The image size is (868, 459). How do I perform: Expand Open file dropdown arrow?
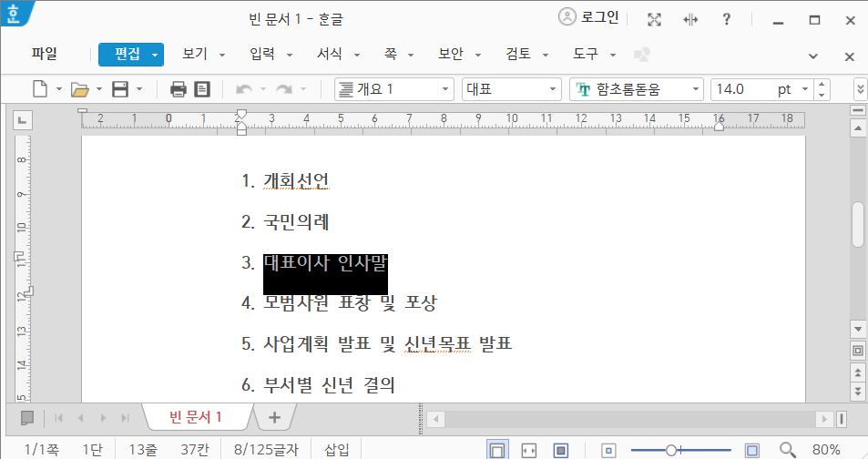pyautogui.click(x=99, y=89)
